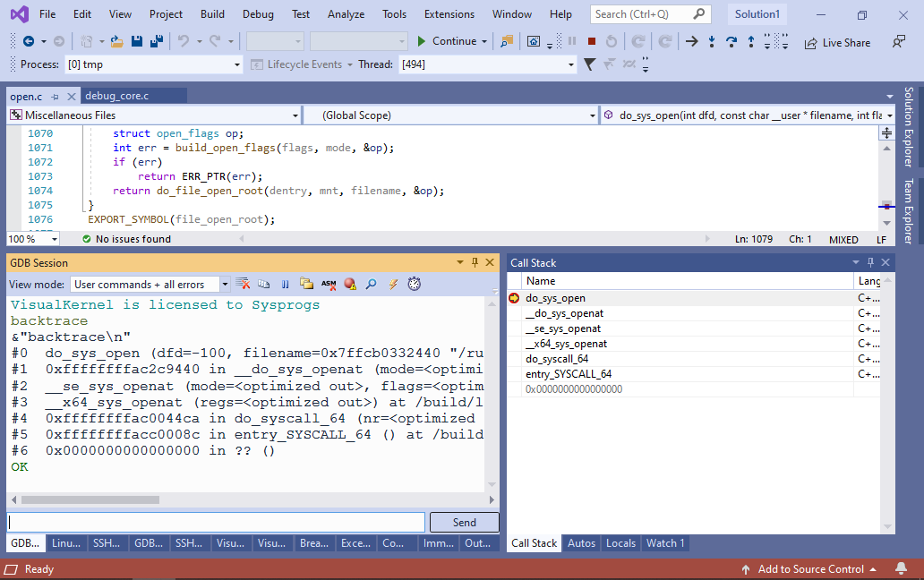Click the Save All icon
Viewport: 924px width, 580px height.
coord(157,41)
